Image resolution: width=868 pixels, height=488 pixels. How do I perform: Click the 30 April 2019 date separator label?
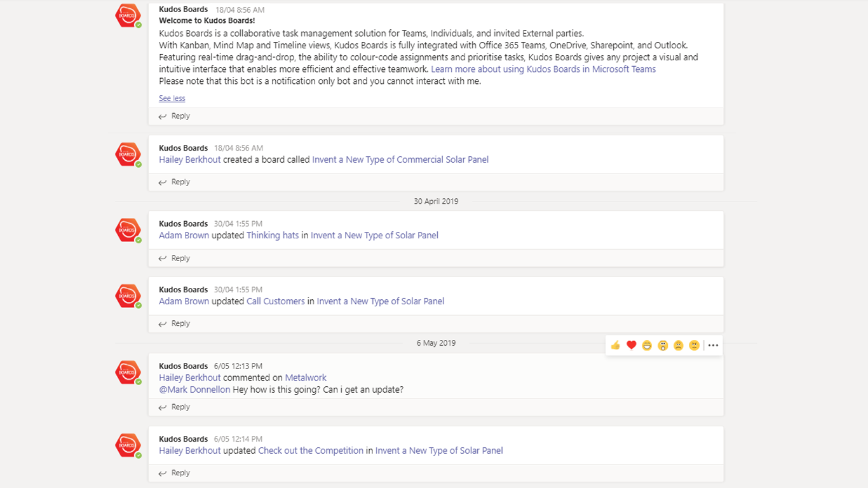tap(436, 201)
